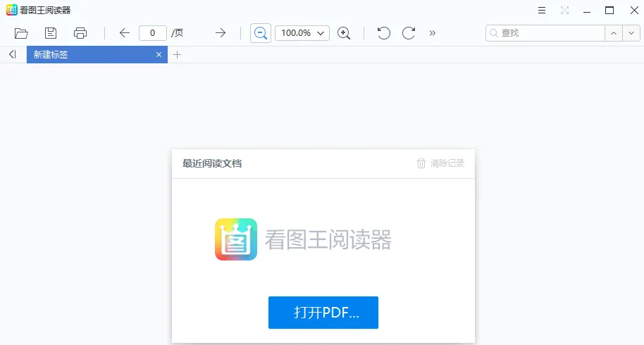Viewport: 644px width, 345px height.
Task: Click the 打开PDF... button
Action: [323, 313]
